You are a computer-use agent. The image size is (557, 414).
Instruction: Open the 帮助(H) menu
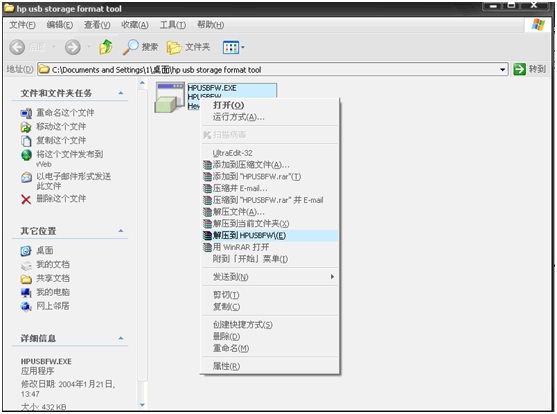[x=210, y=25]
